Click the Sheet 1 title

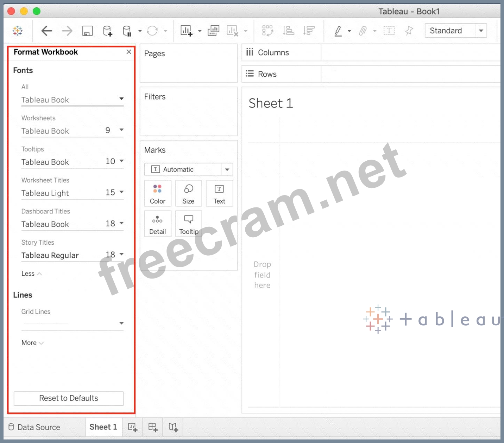tap(271, 103)
